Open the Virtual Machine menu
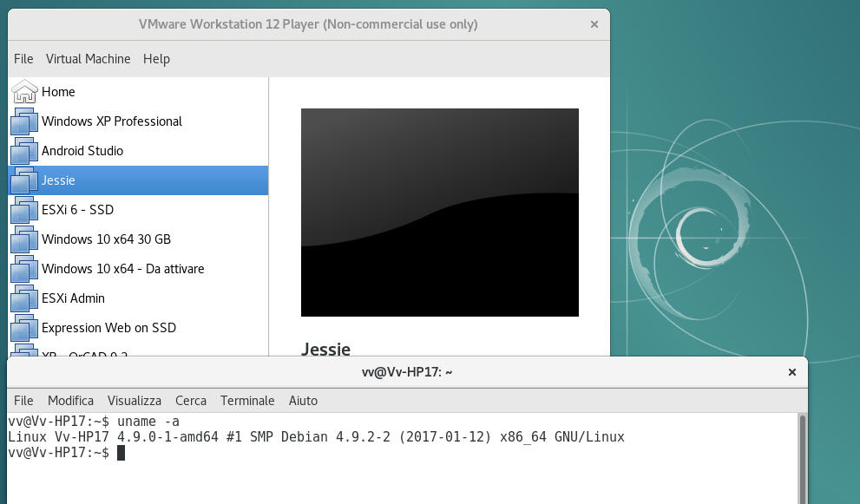The width and height of the screenshot is (860, 504). tap(89, 59)
